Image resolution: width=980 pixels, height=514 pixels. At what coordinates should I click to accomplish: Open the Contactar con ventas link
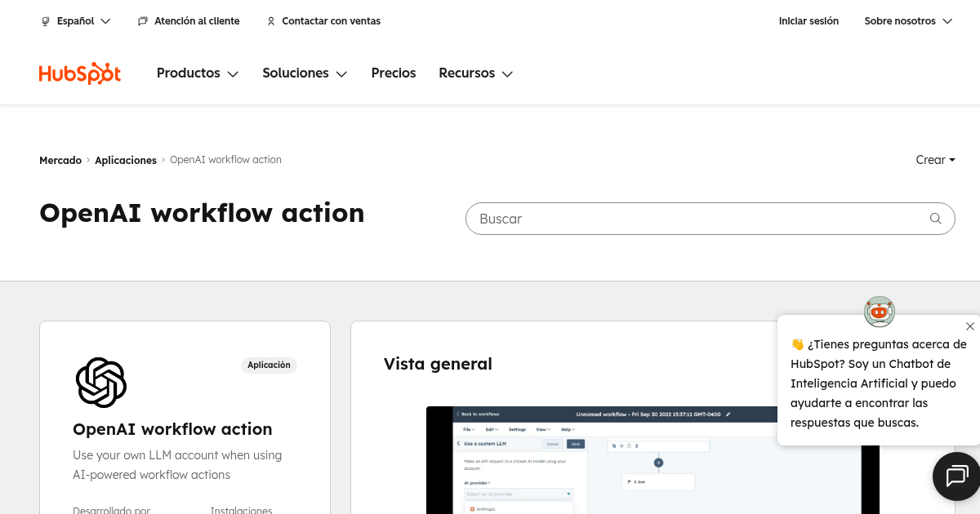[323, 21]
